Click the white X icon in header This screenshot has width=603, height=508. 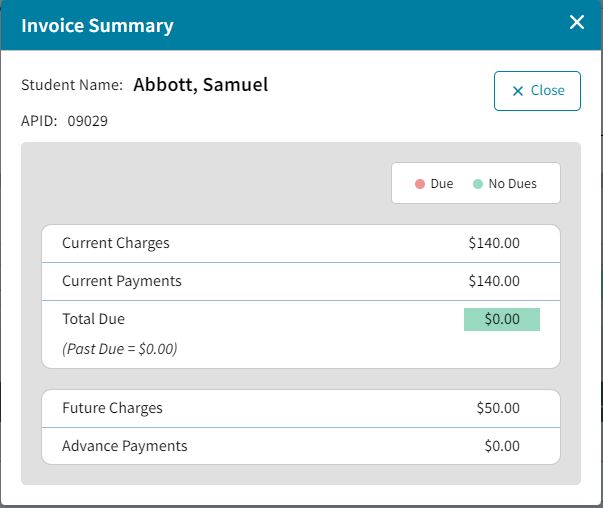[x=577, y=23]
